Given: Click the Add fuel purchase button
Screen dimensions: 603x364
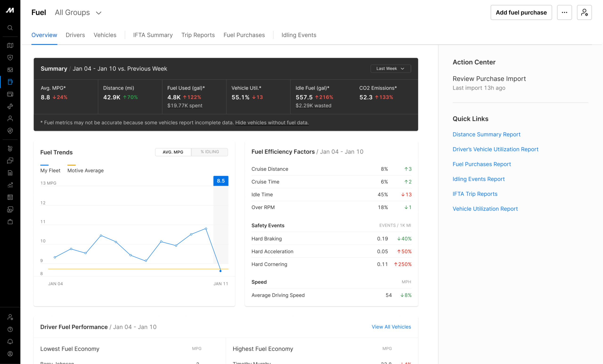Looking at the screenshot, I should click(x=521, y=12).
